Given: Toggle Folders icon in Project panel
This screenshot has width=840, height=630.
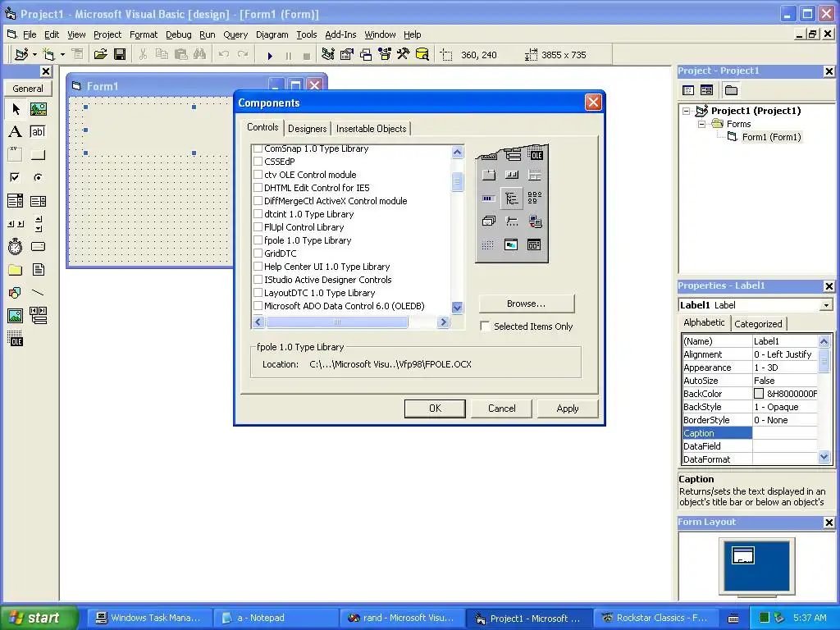Looking at the screenshot, I should pos(731,90).
